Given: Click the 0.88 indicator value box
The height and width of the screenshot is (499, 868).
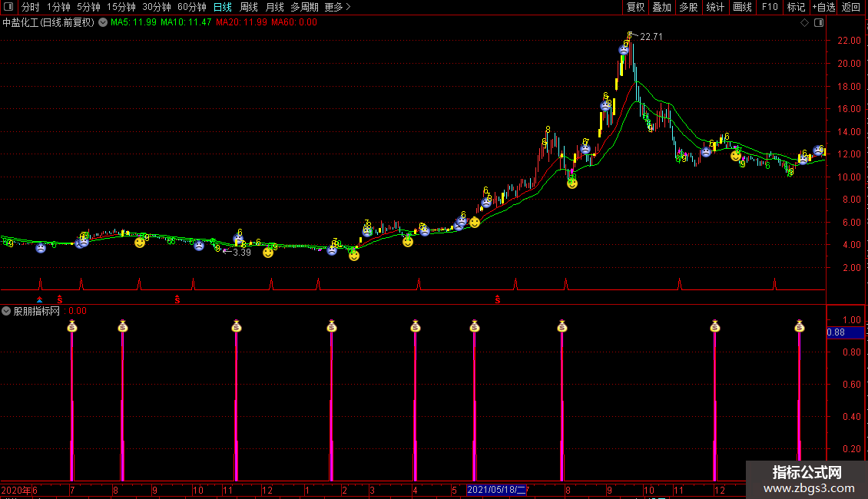Looking at the screenshot, I should [845, 332].
